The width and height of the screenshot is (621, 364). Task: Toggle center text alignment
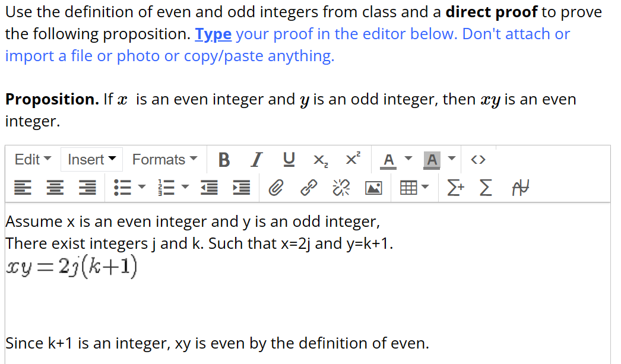point(55,188)
